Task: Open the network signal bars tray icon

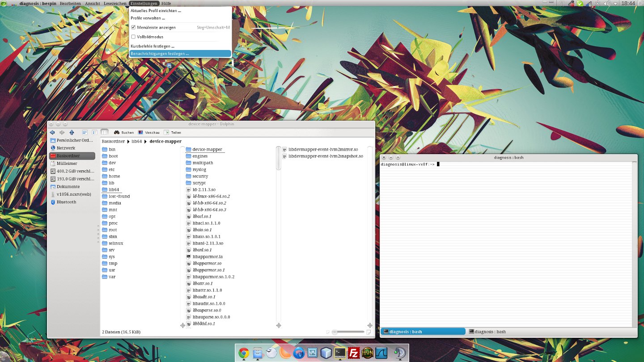Action: tap(589, 3)
